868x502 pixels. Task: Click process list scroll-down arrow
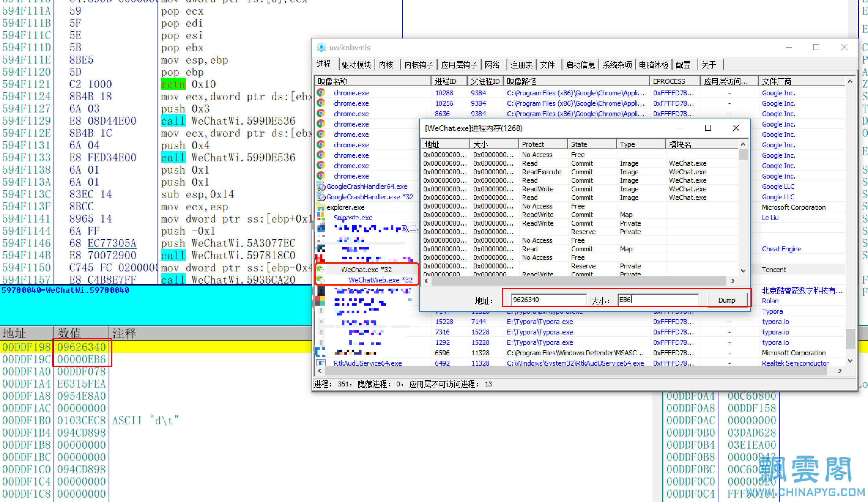[850, 360]
